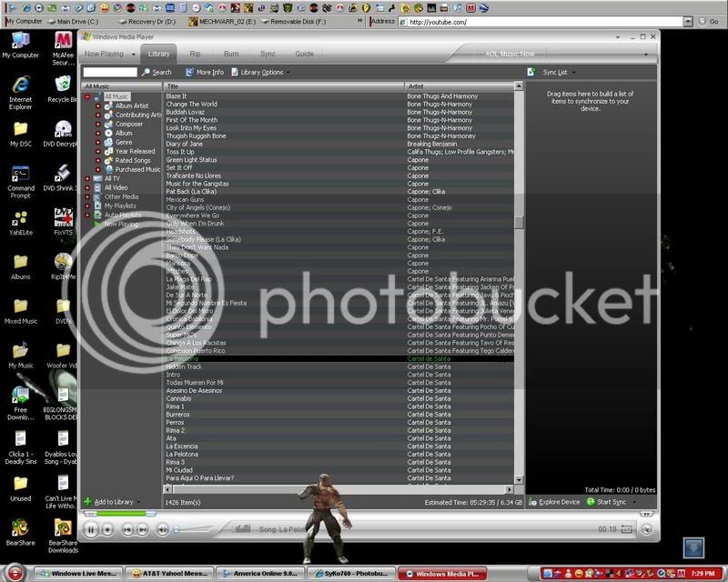Select Rated Songs in the tree

133,161
